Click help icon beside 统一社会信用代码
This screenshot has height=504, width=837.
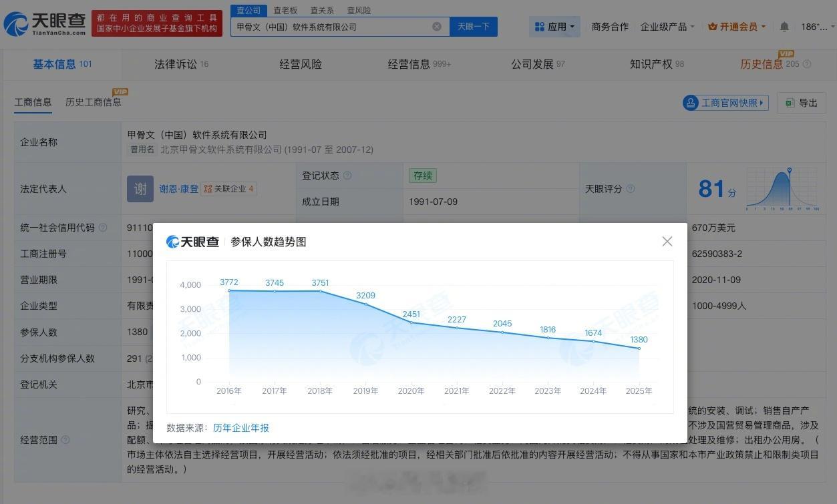[x=103, y=228]
